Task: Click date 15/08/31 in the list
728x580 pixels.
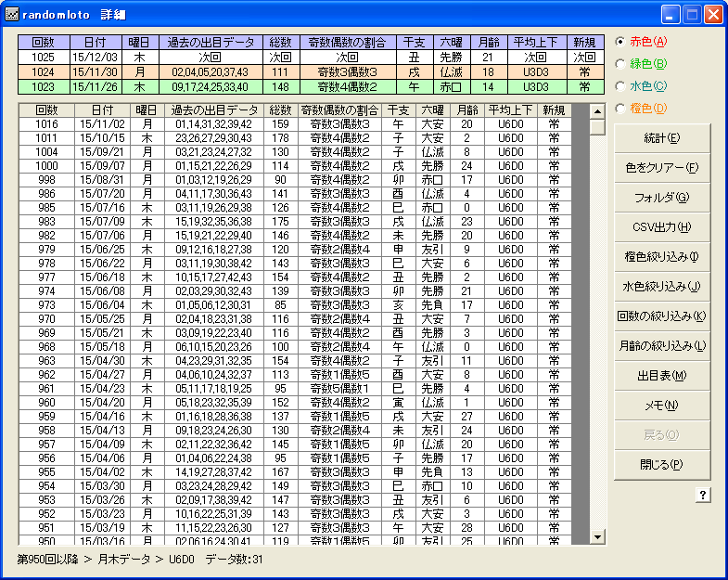Action: pos(102,180)
